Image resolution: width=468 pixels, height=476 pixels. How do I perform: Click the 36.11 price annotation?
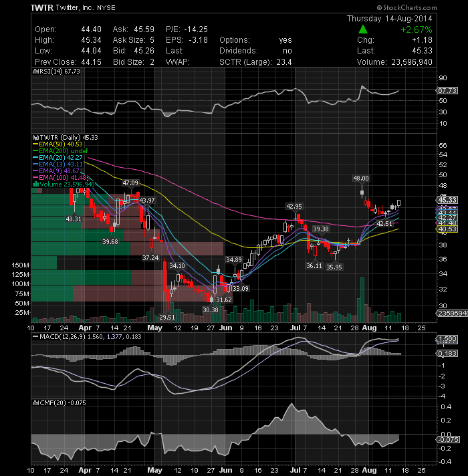314,266
